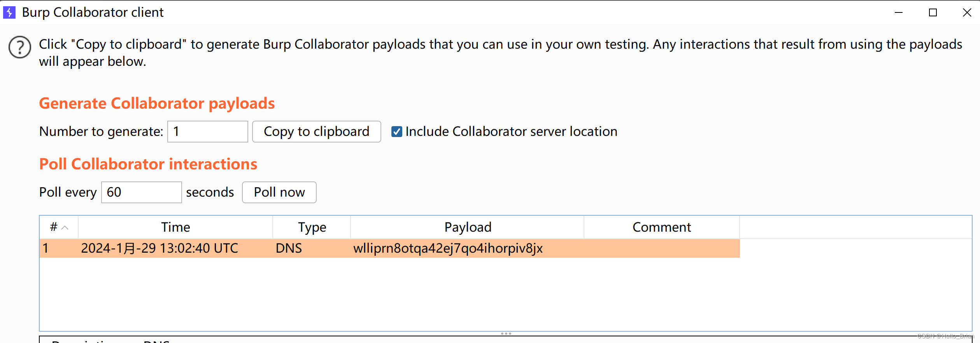
Task: Click the empty Comment cell of row 1
Action: pos(662,248)
